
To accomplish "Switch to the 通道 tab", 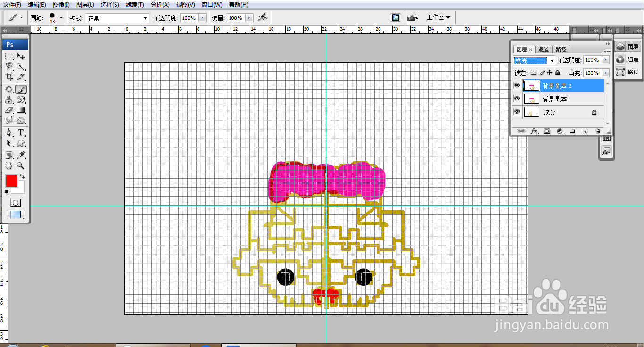I will [x=544, y=50].
